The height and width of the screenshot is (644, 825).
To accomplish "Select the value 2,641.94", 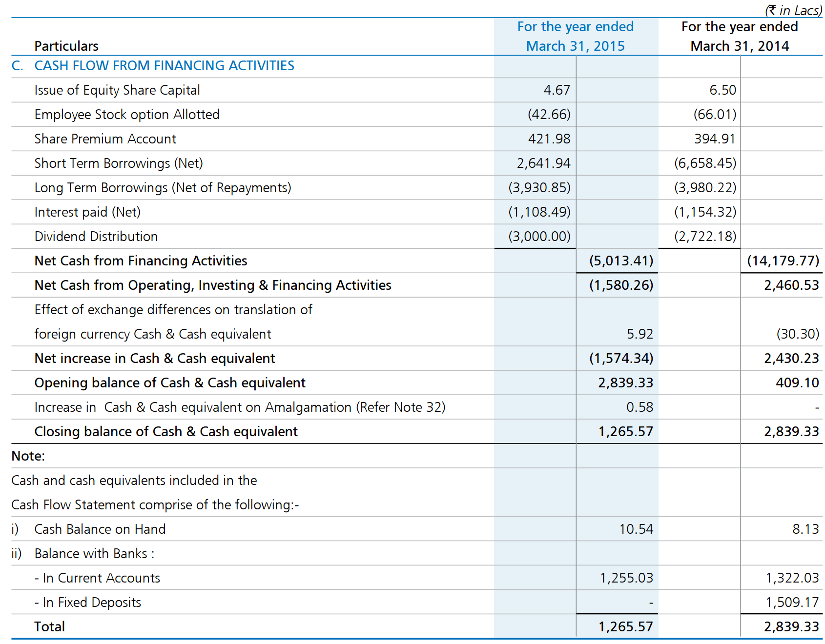I will coord(543,163).
